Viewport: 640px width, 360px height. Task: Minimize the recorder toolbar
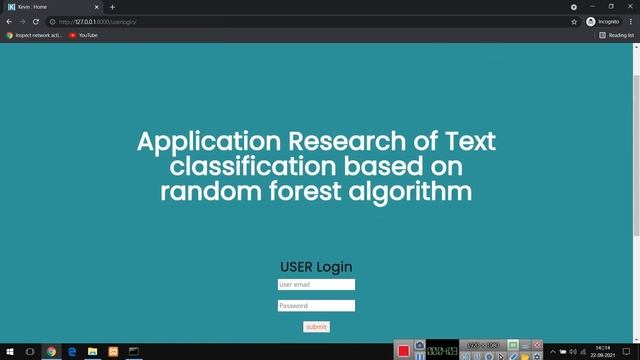pyautogui.click(x=525, y=346)
